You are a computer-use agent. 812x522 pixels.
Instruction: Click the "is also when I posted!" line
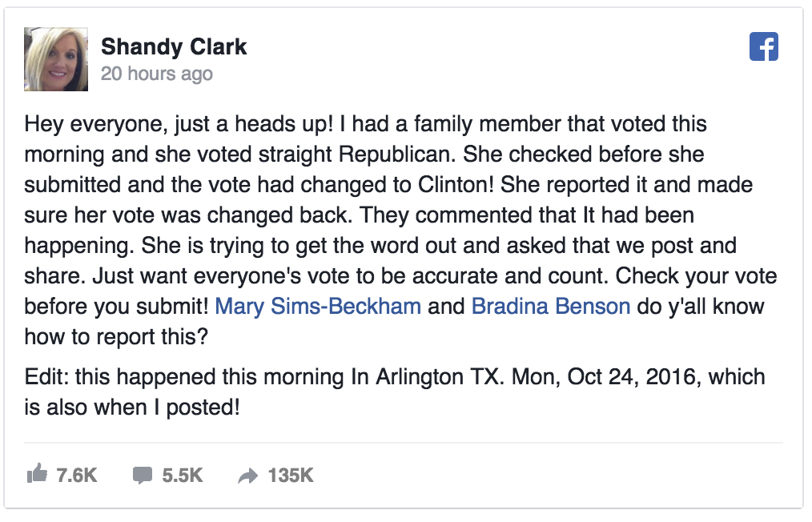(132, 408)
